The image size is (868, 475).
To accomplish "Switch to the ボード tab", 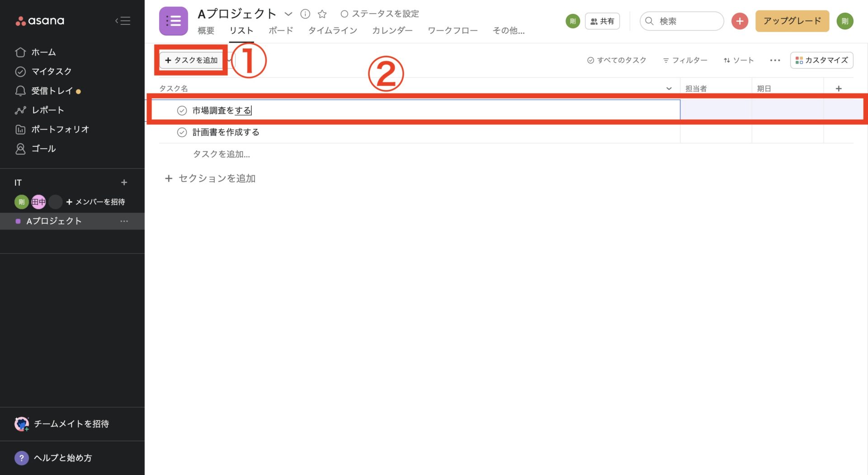I will point(280,31).
